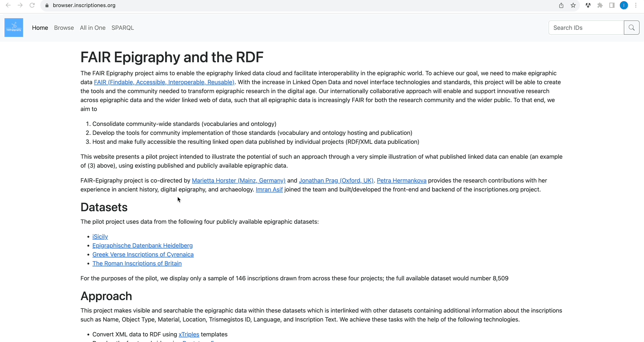Screen dimensions: 644x342
Task: Toggle the browser side panel icon
Action: [x=612, y=5]
